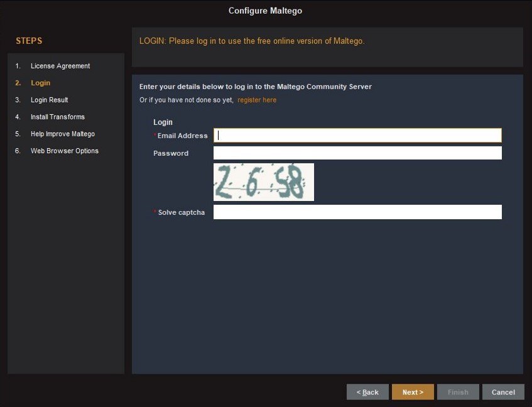
Task: Click the Email Address input field
Action: 357,134
